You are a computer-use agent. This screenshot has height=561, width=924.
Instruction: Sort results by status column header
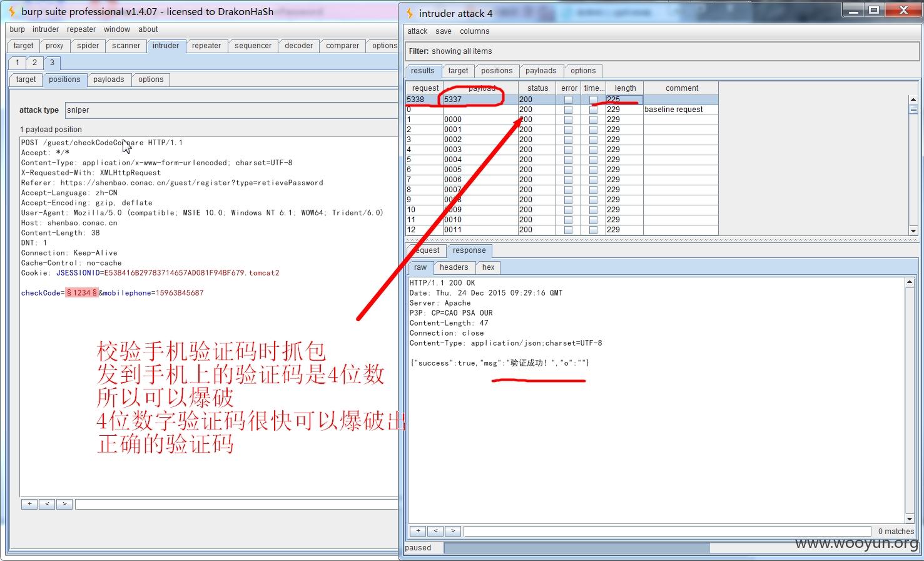(537, 88)
